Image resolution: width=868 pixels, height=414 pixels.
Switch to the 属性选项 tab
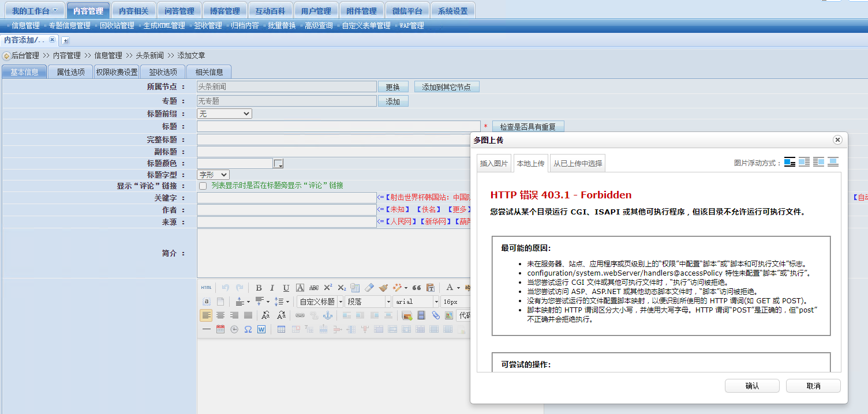coord(70,72)
